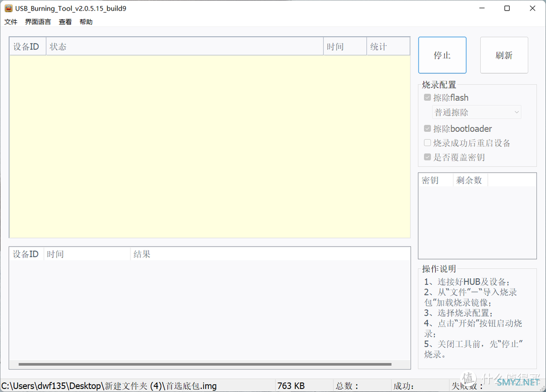
Task: Click the 763 KB size in status bar
Action: 291,386
